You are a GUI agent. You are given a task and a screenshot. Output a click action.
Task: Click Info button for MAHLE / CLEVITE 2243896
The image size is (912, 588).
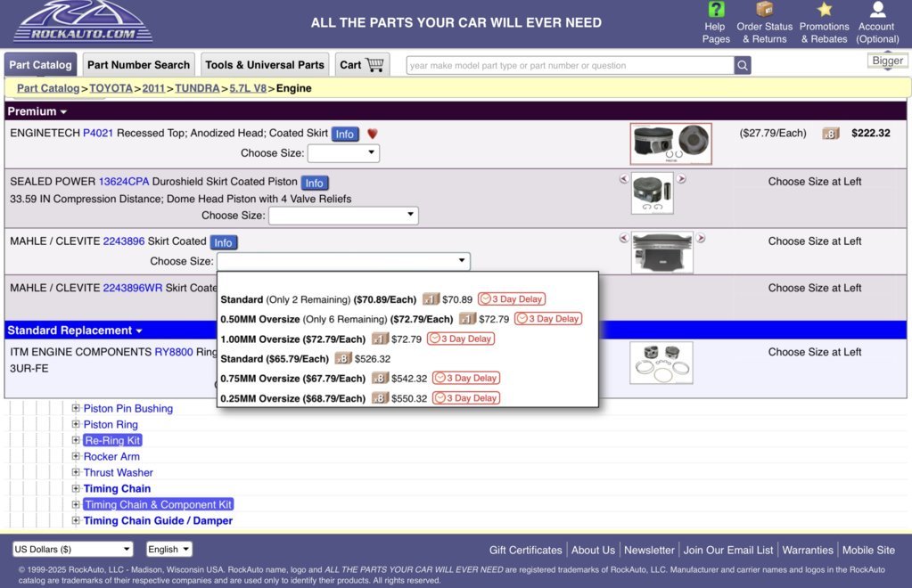click(224, 242)
